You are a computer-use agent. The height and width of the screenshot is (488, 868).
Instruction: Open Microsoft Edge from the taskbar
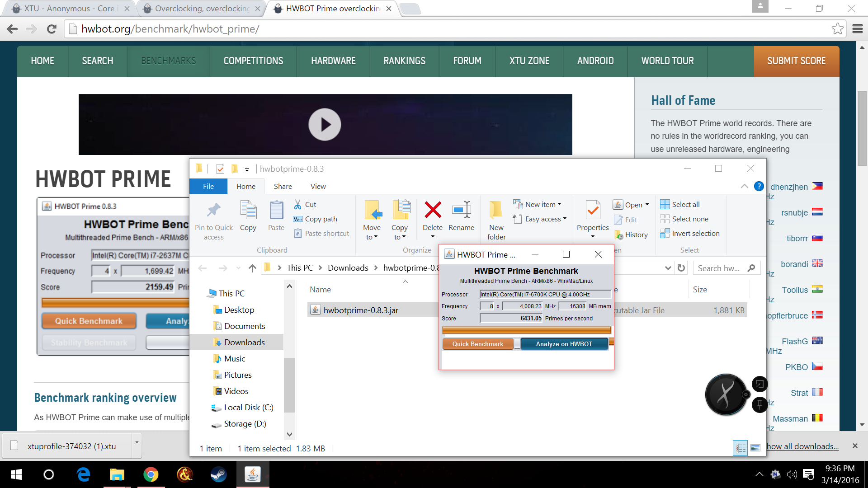tap(83, 474)
